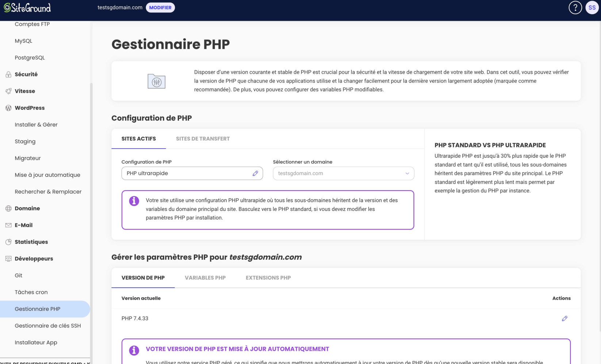
Task: Click the Modifier button next to domain
Action: [x=160, y=8]
